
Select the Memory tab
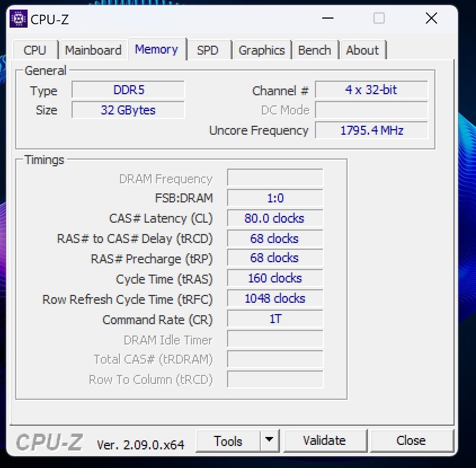157,49
